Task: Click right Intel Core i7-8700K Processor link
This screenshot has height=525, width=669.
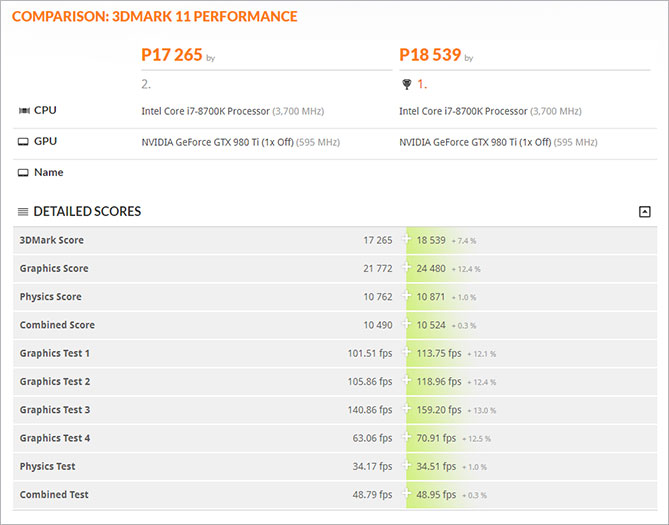Action: [x=463, y=111]
